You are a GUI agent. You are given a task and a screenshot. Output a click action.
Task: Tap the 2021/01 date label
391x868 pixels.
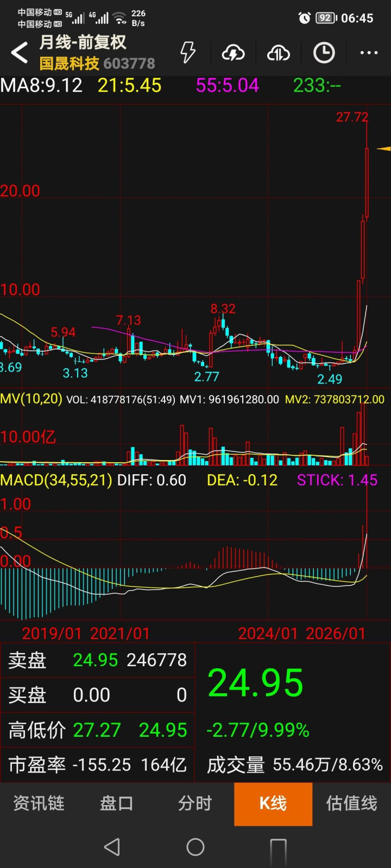click(x=119, y=633)
